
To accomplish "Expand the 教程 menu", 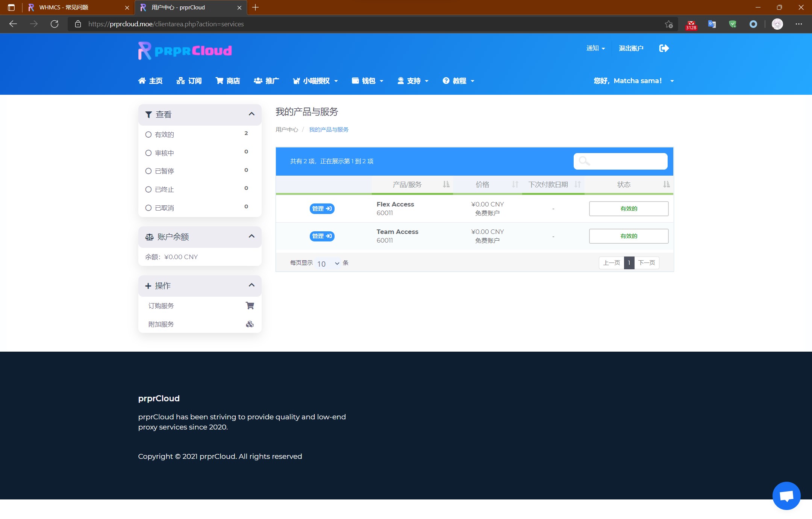I will click(x=458, y=81).
